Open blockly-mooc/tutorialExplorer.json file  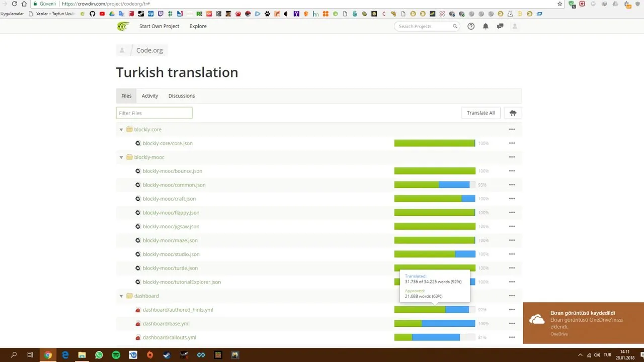tap(182, 282)
